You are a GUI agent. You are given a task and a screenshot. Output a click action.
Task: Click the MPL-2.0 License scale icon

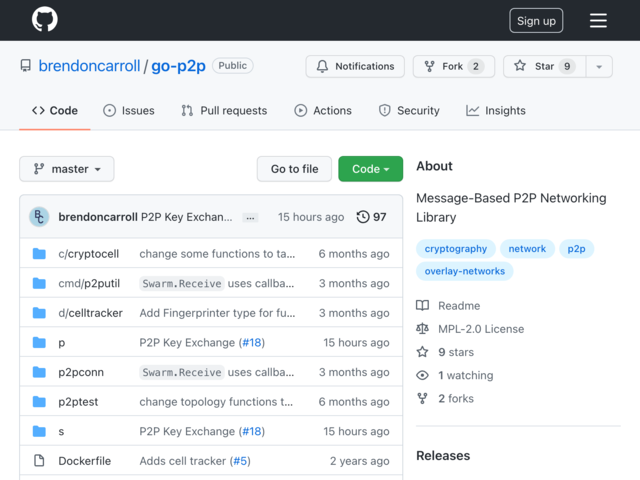click(422, 329)
